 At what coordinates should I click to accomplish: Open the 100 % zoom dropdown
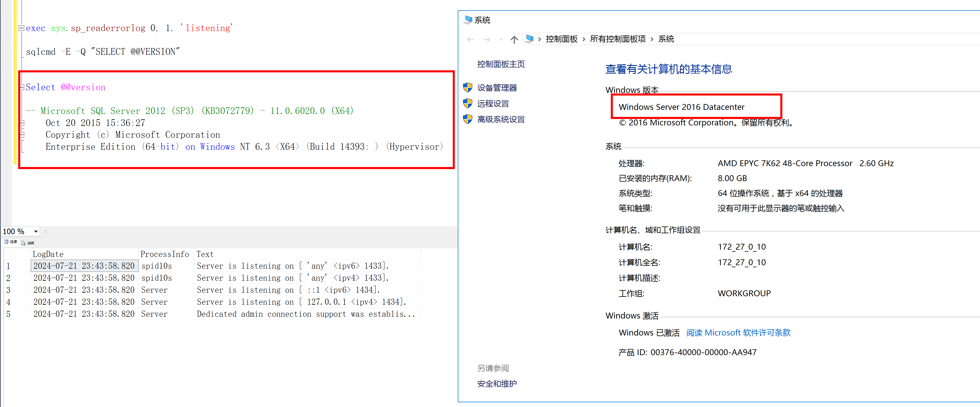point(36,231)
